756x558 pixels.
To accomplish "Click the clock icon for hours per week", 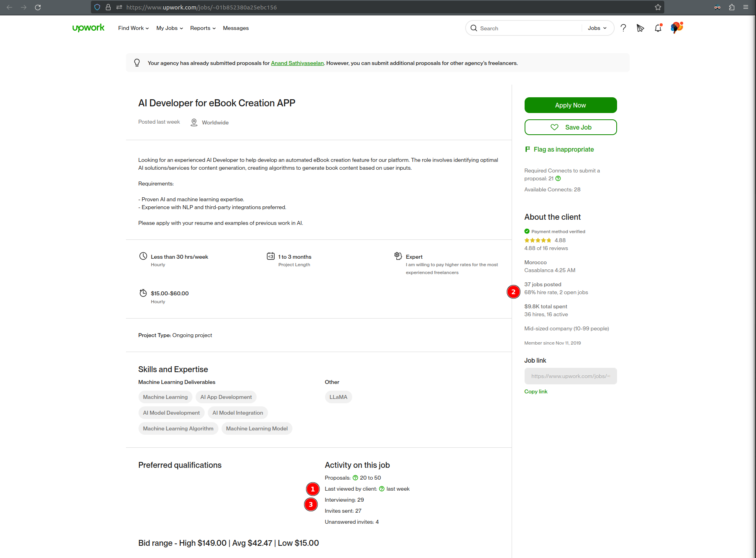I will coord(143,256).
